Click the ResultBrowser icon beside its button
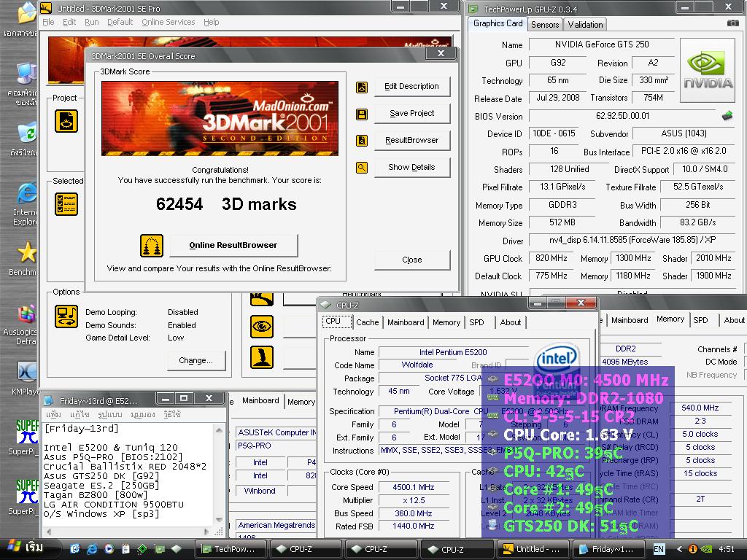This screenshot has width=747, height=560. [362, 141]
